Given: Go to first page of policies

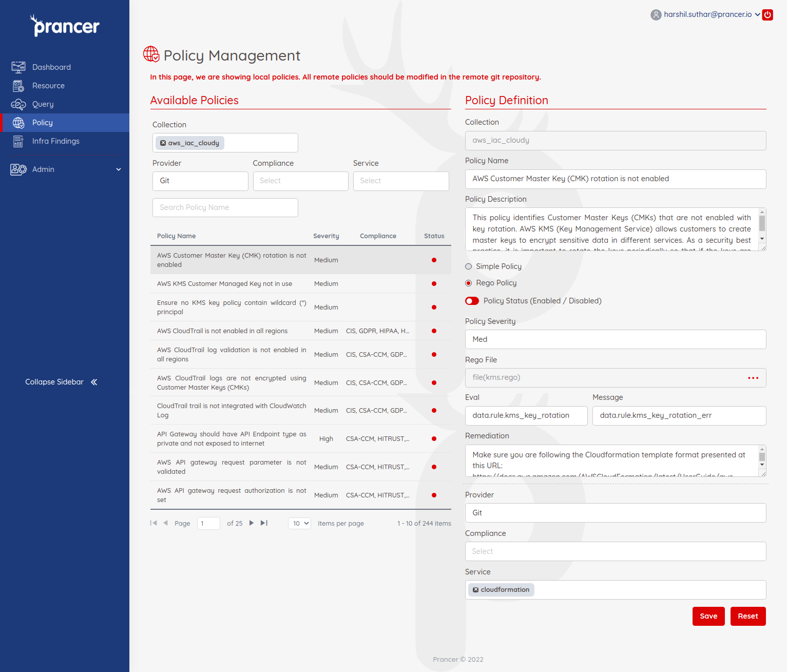Looking at the screenshot, I should pos(153,523).
